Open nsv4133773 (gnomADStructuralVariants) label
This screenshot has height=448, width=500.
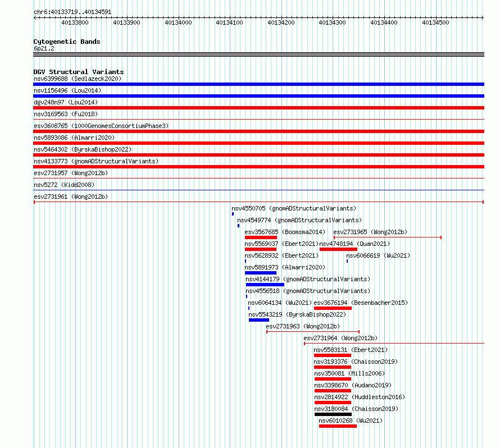point(96,161)
